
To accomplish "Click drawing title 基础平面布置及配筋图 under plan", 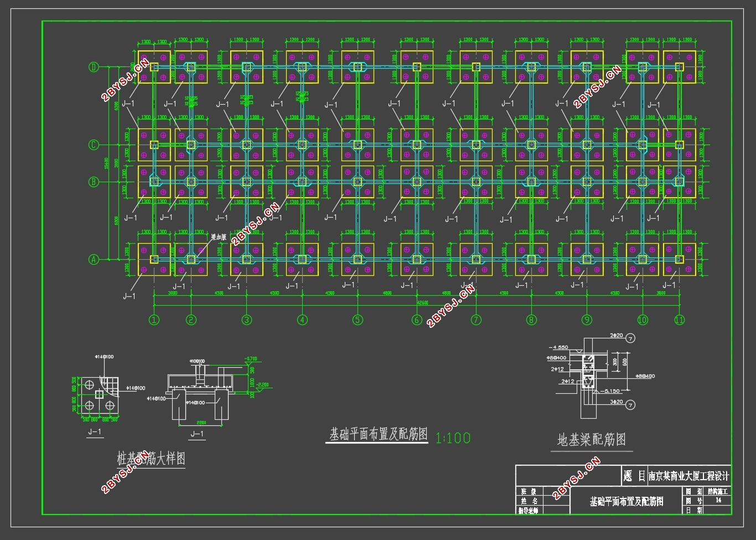I will [379, 435].
